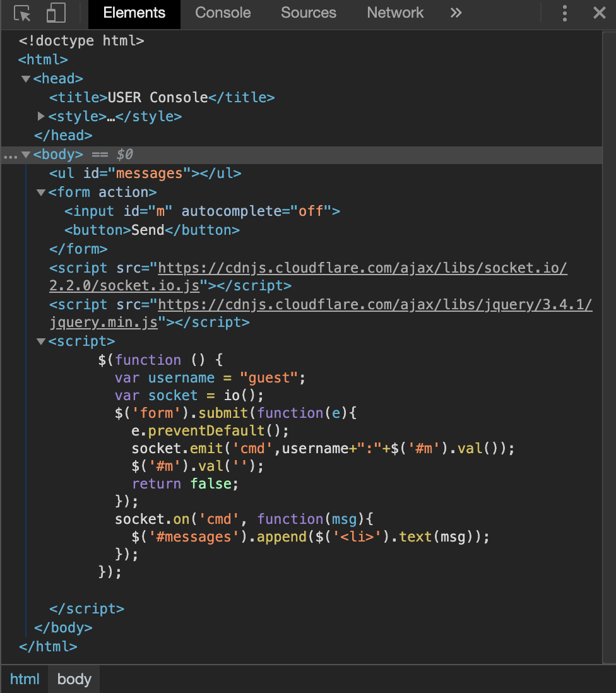Open the socket.io.js script URL link

308,277
